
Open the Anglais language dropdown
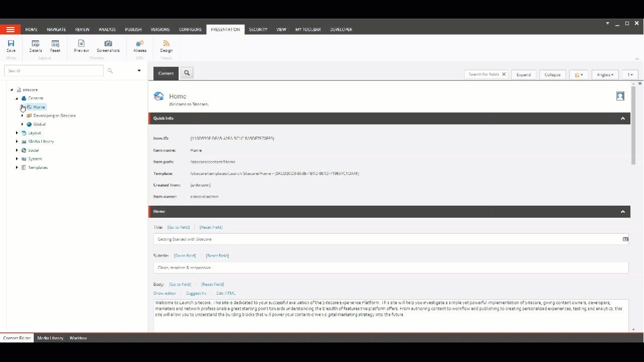coord(605,74)
